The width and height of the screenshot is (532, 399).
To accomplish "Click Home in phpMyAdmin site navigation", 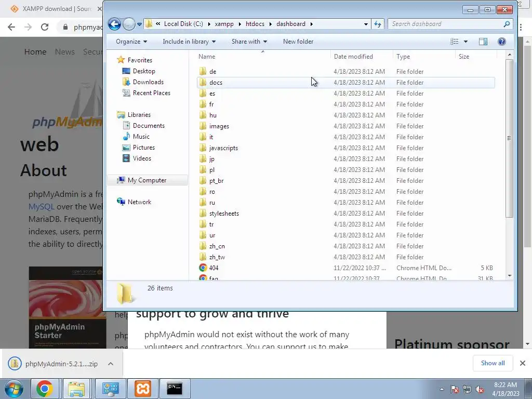I will point(35,52).
